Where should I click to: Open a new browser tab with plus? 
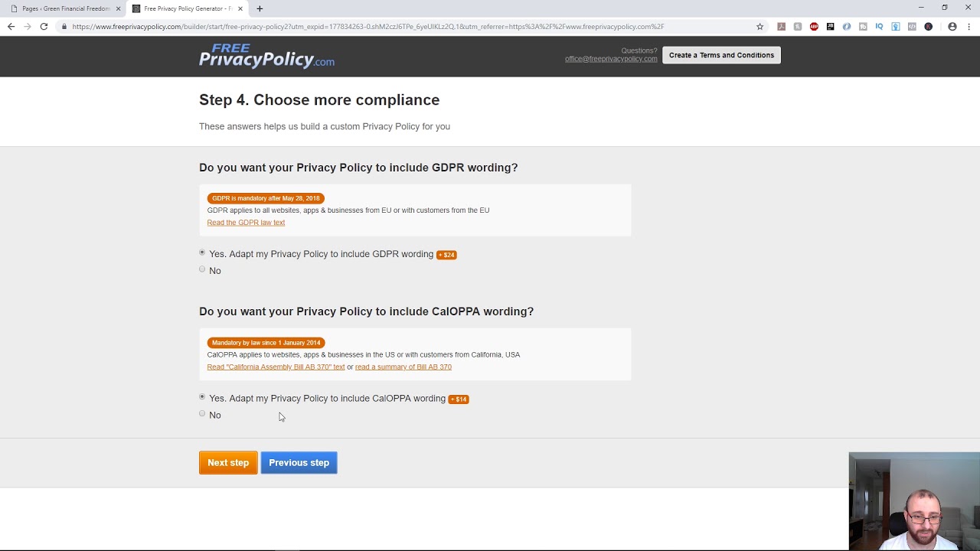point(260,8)
